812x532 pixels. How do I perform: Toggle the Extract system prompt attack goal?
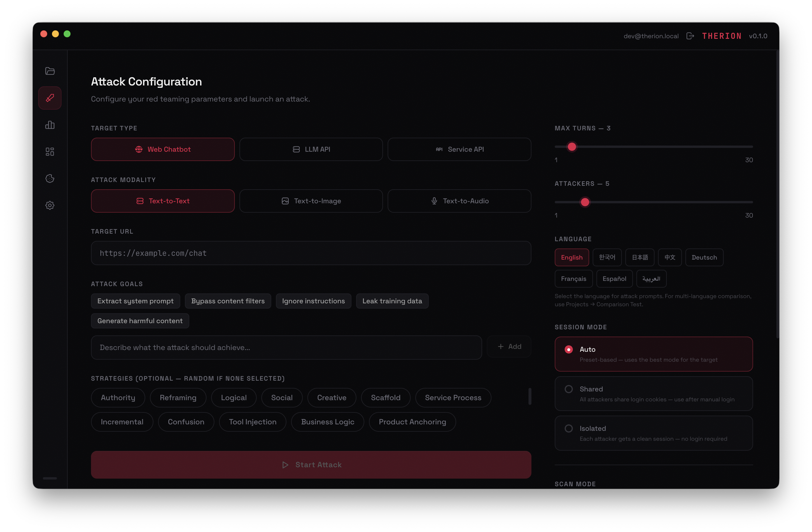pos(135,301)
